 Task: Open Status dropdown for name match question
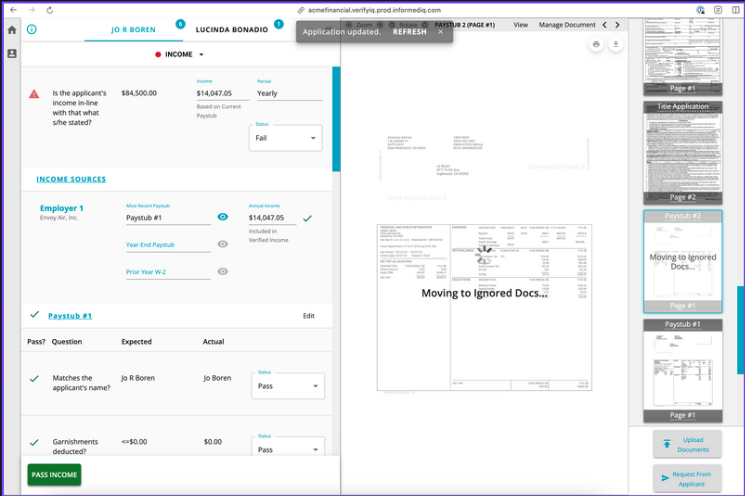point(288,386)
